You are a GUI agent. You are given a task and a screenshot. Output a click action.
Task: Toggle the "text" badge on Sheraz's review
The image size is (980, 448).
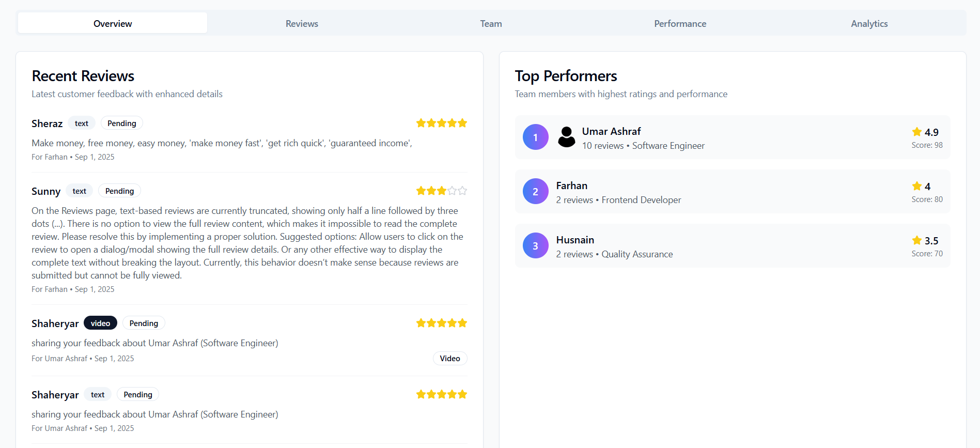(82, 123)
